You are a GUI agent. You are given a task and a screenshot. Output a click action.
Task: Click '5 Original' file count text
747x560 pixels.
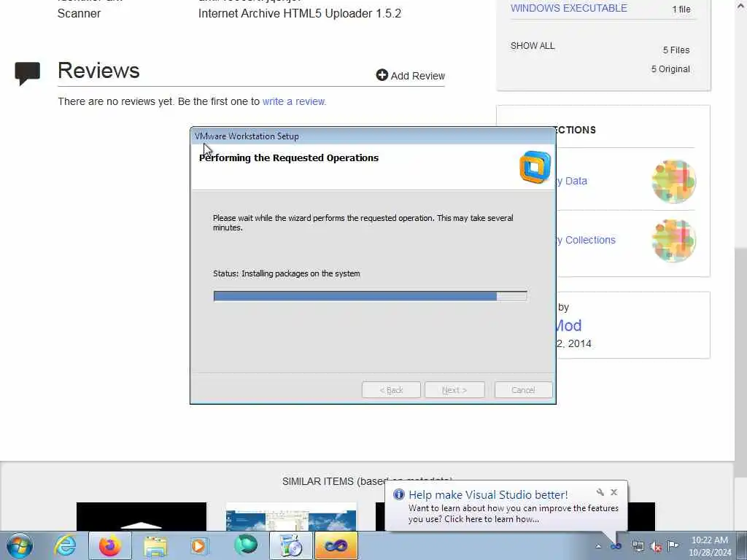(x=670, y=69)
